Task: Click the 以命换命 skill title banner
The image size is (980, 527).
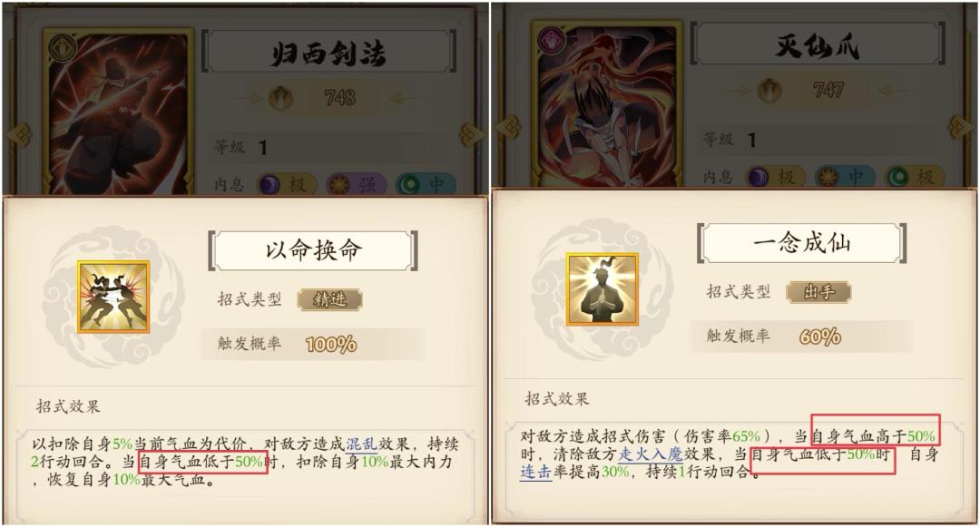Action: [x=313, y=250]
